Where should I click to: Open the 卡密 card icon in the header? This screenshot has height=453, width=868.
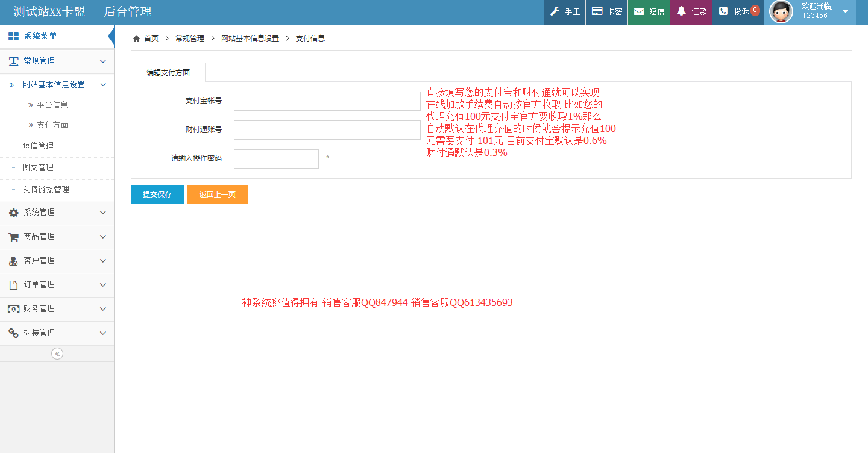point(596,11)
